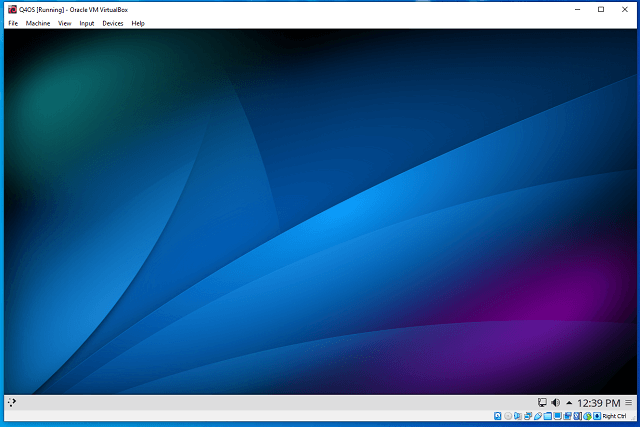Screen dimensions: 640x427
Task: Open the guest volume speaker icon
Action: point(556,402)
